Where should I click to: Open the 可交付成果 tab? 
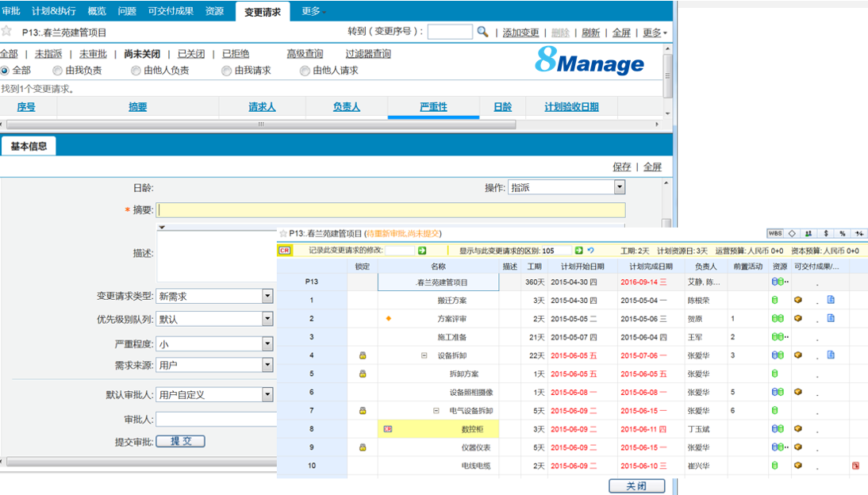tap(171, 11)
